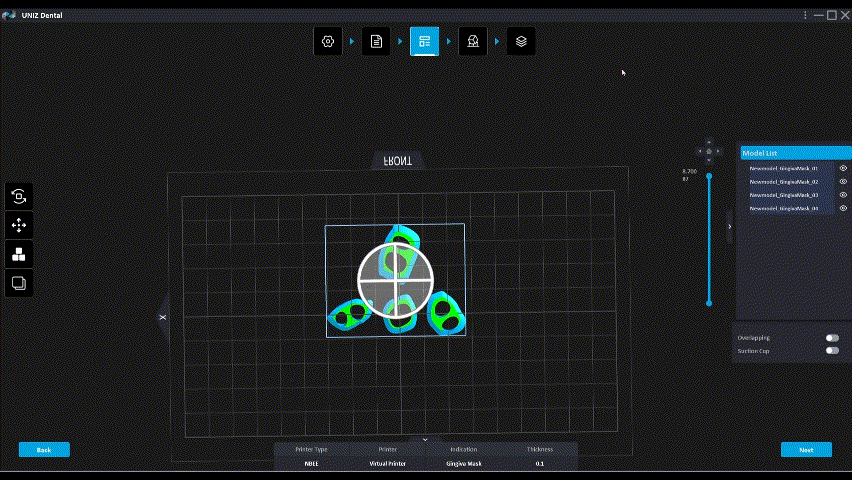The image size is (852, 480).
Task: Select the rotate model tool
Action: 19,197
